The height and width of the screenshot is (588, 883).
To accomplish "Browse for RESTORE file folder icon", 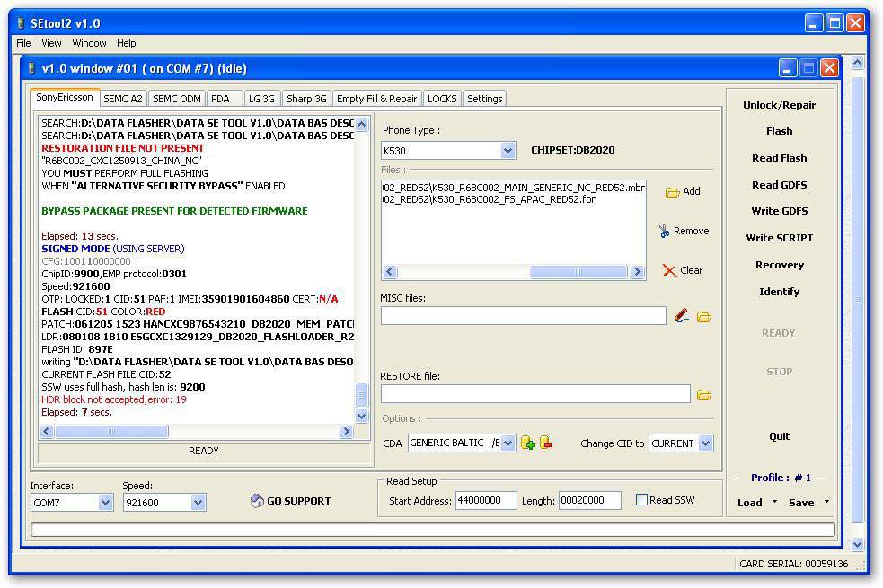I will (704, 394).
